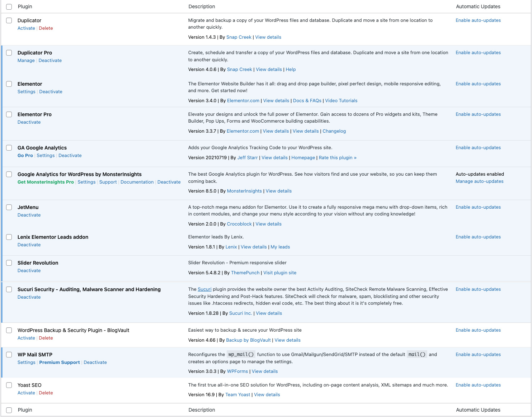This screenshot has width=532, height=417.
Task: Deactivate Slider Revolution
Action: [29, 271]
